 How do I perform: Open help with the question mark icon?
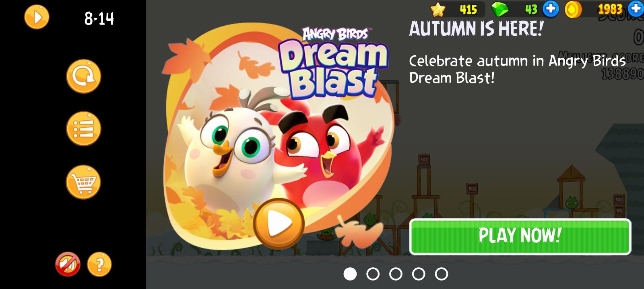click(x=99, y=264)
